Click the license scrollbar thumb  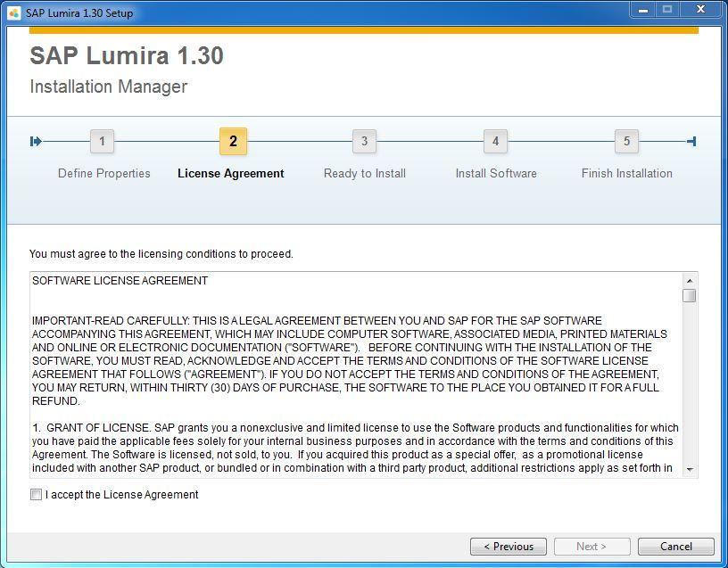click(690, 295)
